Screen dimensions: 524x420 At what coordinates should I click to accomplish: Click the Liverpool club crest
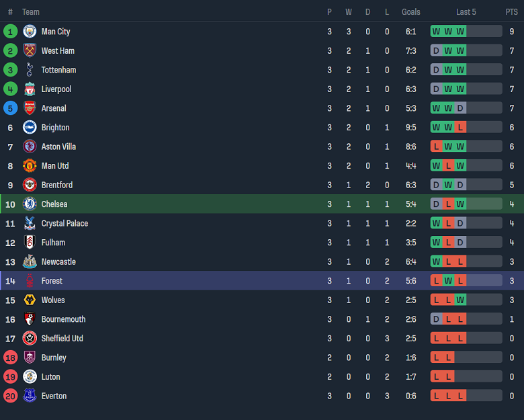[30, 89]
